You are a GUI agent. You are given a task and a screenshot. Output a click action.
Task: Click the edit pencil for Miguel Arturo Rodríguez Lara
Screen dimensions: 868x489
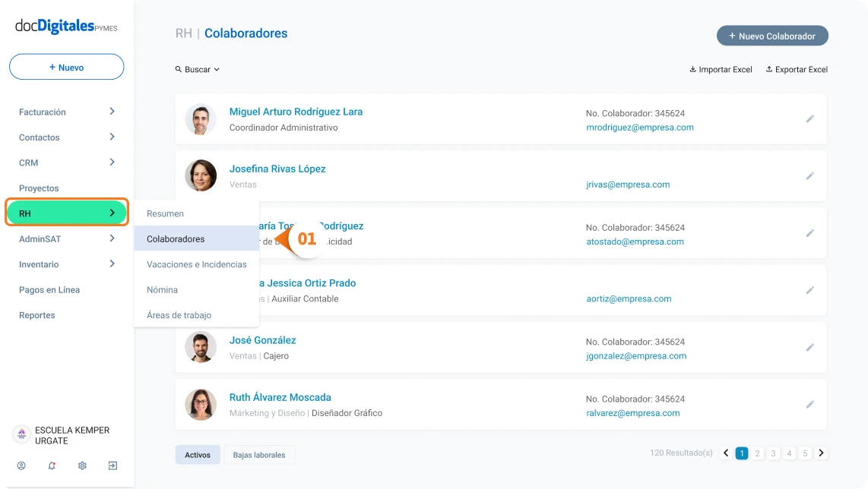click(809, 119)
